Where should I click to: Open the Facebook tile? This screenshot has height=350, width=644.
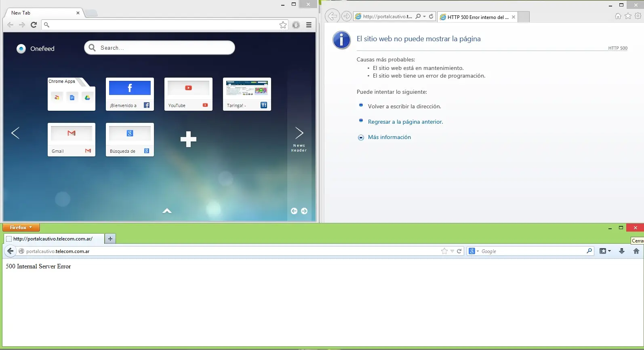point(130,94)
